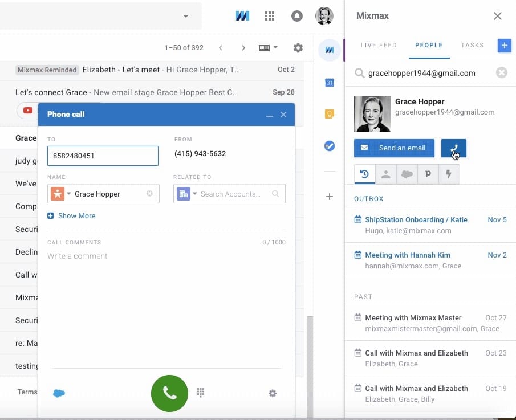Start the call with green phone button

(169, 393)
